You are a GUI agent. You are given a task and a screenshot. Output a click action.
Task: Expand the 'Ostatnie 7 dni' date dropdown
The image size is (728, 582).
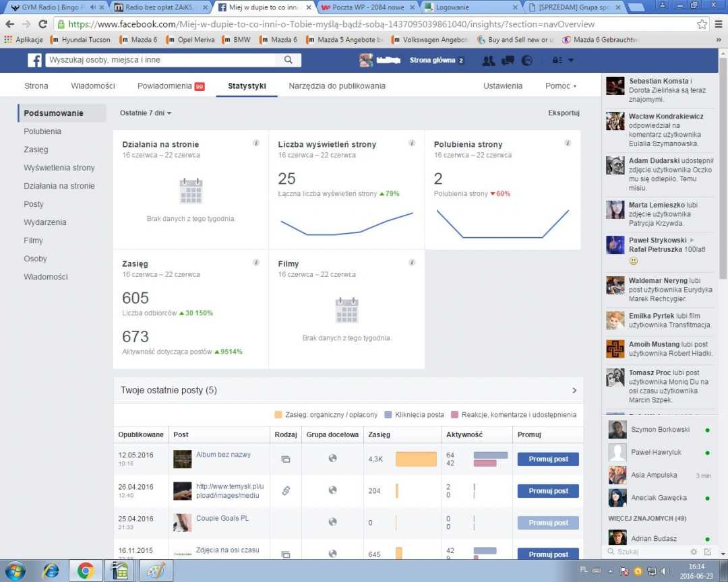coord(146,113)
